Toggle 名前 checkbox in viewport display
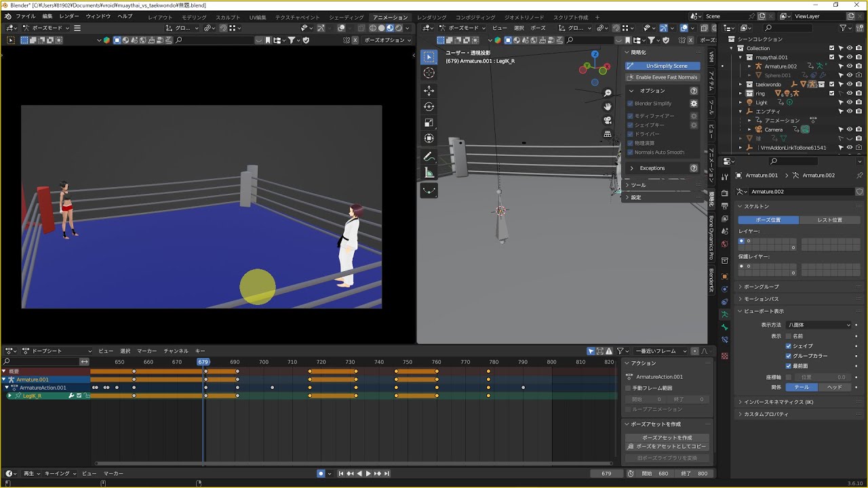Screen dimensions: 868x488 788,336
